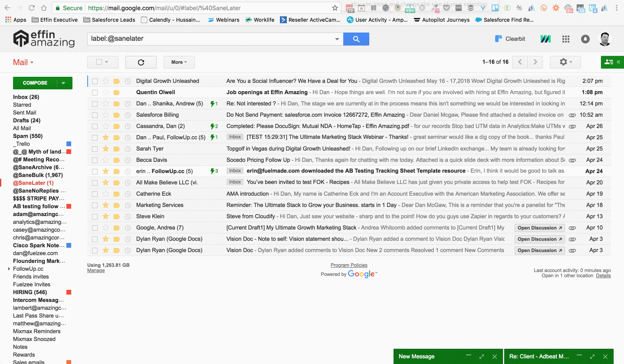Select the Digital Growth Unleashed email checkbox
Image resolution: width=624 pixels, height=364 pixels.
click(95, 81)
